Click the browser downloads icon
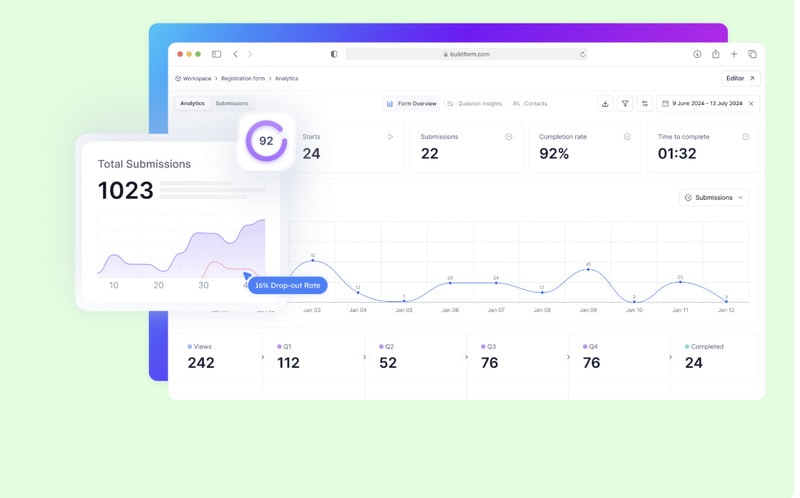This screenshot has height=498, width=800. 697,54
